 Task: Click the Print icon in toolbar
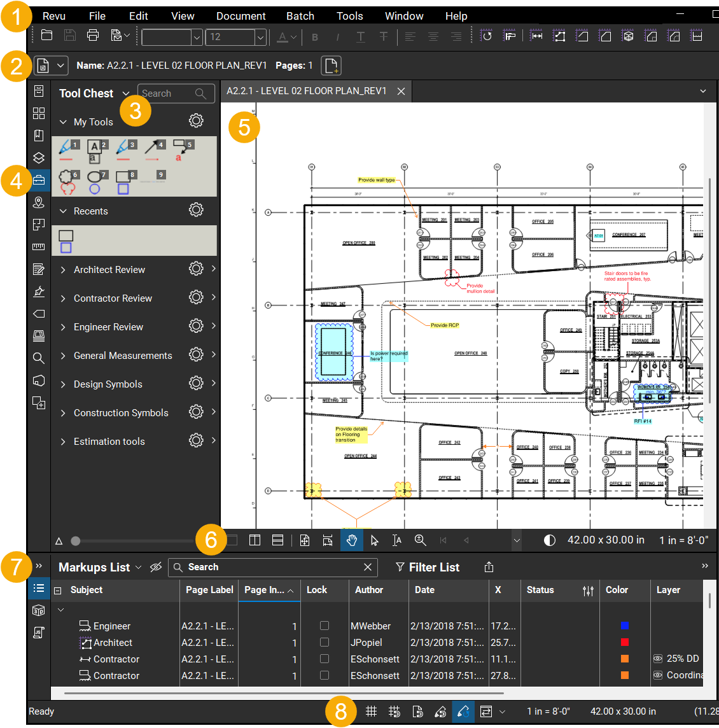pyautogui.click(x=93, y=36)
